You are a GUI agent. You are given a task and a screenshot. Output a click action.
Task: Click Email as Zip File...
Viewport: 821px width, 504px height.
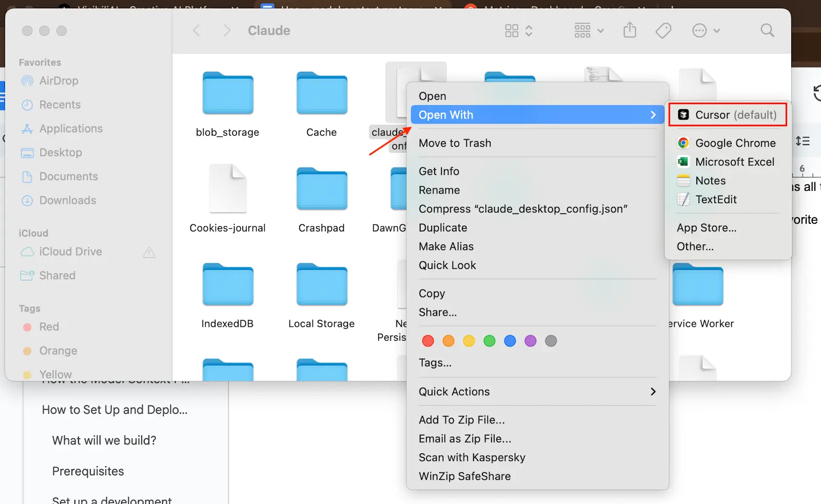pos(537,439)
